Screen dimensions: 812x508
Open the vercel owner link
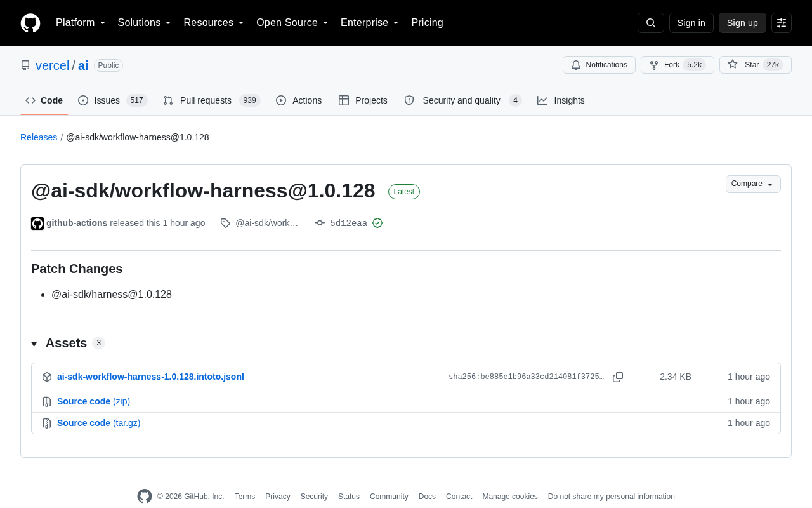(53, 65)
